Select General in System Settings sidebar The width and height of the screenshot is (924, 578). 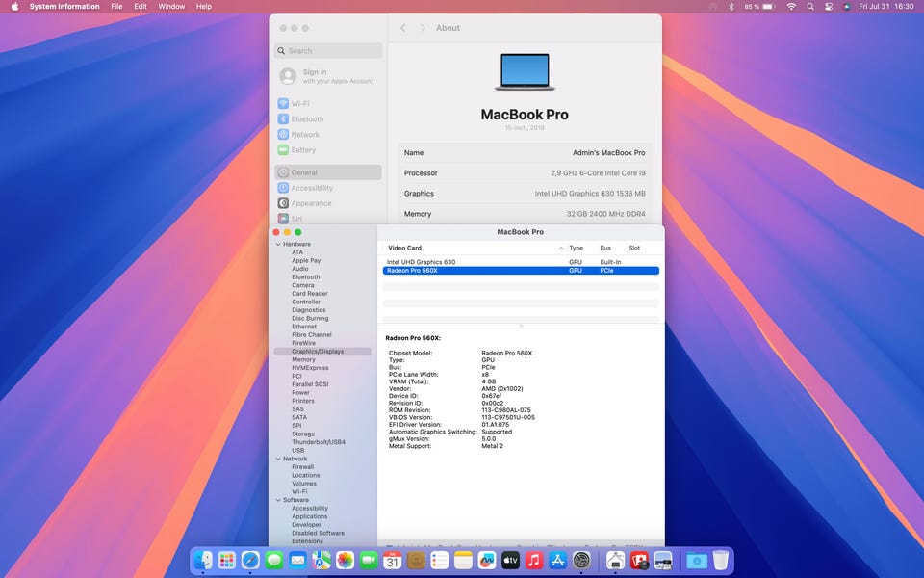pyautogui.click(x=327, y=172)
